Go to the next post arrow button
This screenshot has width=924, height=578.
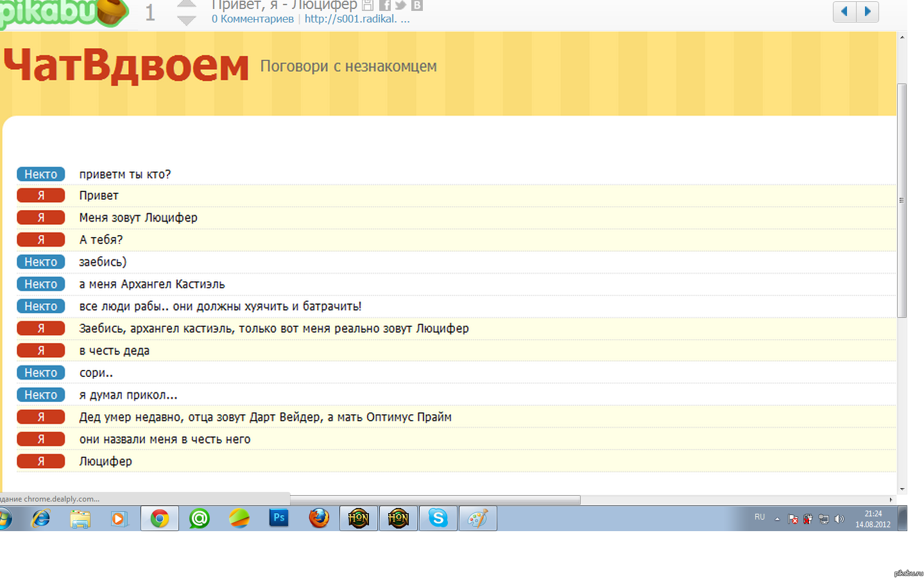868,11
